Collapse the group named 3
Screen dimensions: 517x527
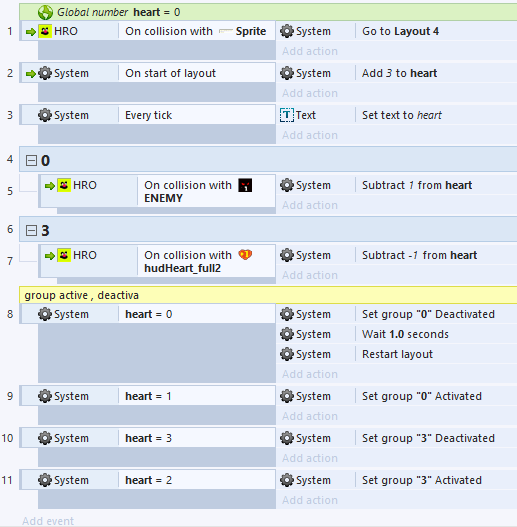coord(31,231)
